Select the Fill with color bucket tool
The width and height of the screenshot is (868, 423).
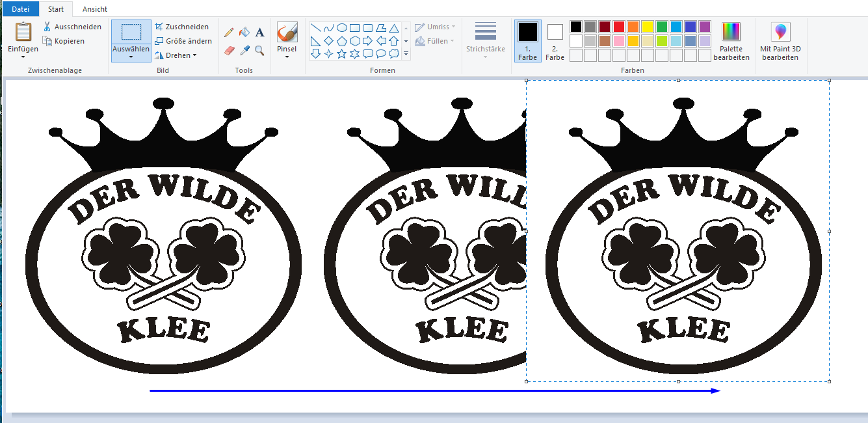pos(244,33)
